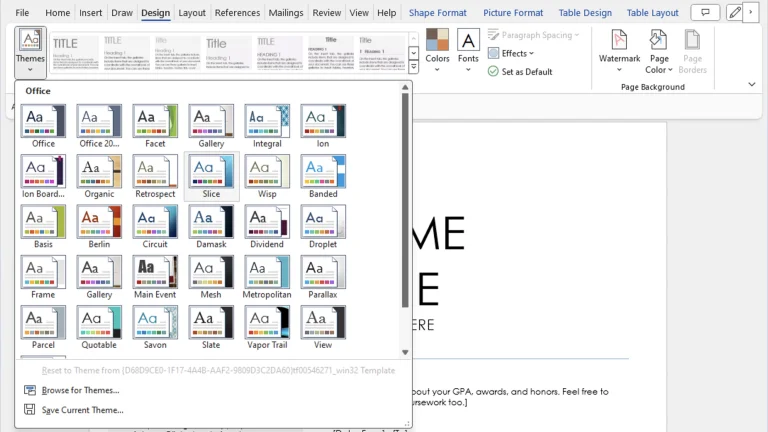Switch to the Layout tab
768x432 pixels.
pyautogui.click(x=192, y=13)
